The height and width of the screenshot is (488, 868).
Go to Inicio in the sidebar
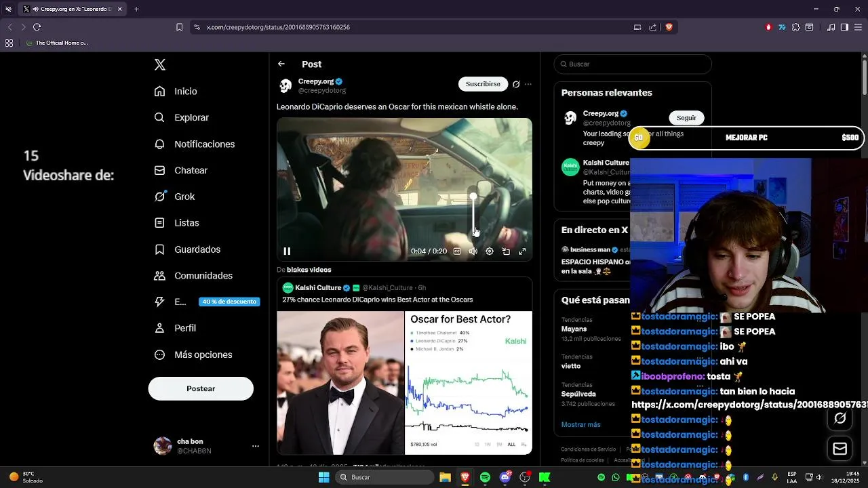tap(176, 91)
